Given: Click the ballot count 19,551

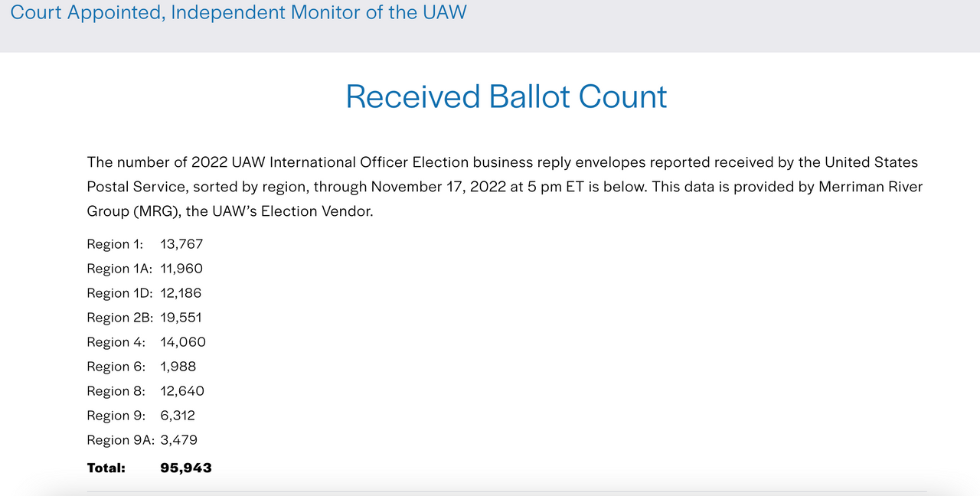Looking at the screenshot, I should [x=181, y=318].
